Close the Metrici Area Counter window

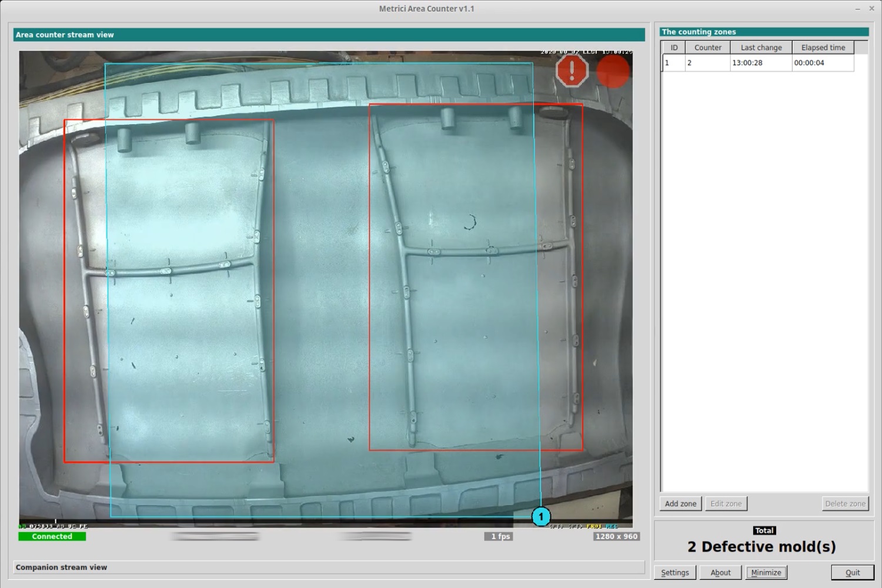871,8
